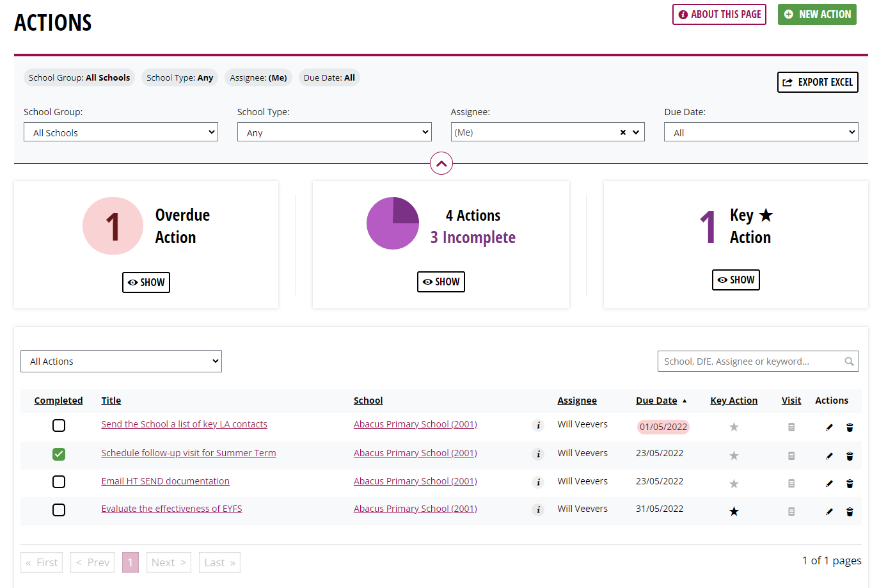Screen dimensions: 879x588
Task: Open the visit record for 'Schedule follow-up visit for Summer Term'
Action: tap(791, 456)
